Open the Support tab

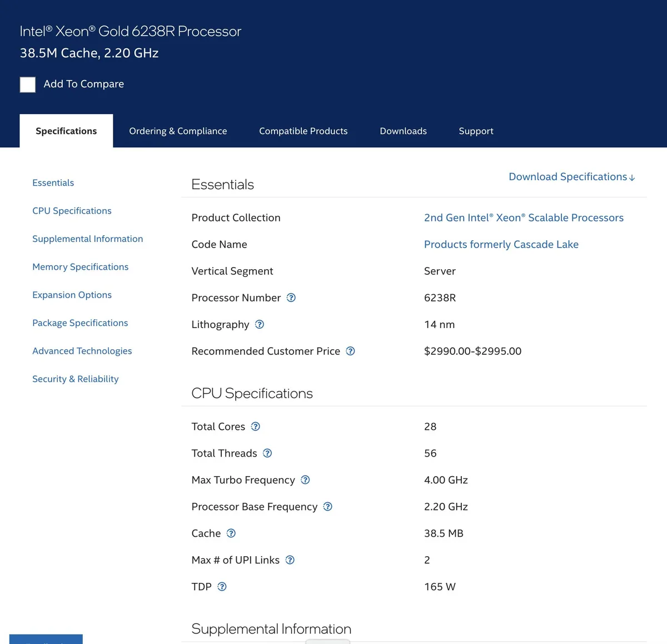tap(476, 131)
